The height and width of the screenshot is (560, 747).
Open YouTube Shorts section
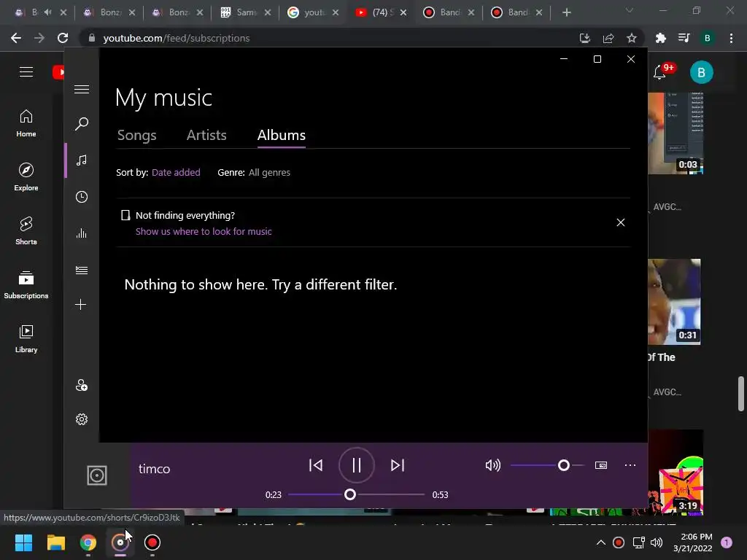(x=26, y=231)
